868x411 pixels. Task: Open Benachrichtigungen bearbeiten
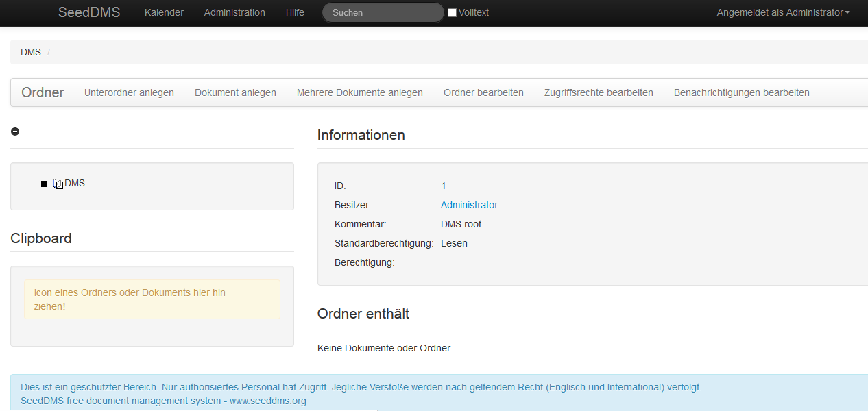coord(741,92)
